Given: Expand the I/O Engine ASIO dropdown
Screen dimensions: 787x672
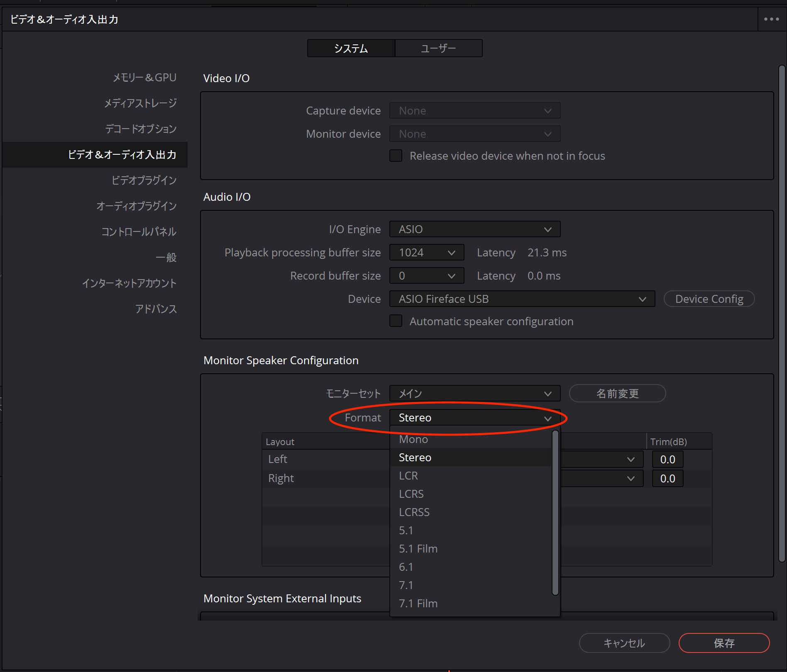Looking at the screenshot, I should pos(474,229).
